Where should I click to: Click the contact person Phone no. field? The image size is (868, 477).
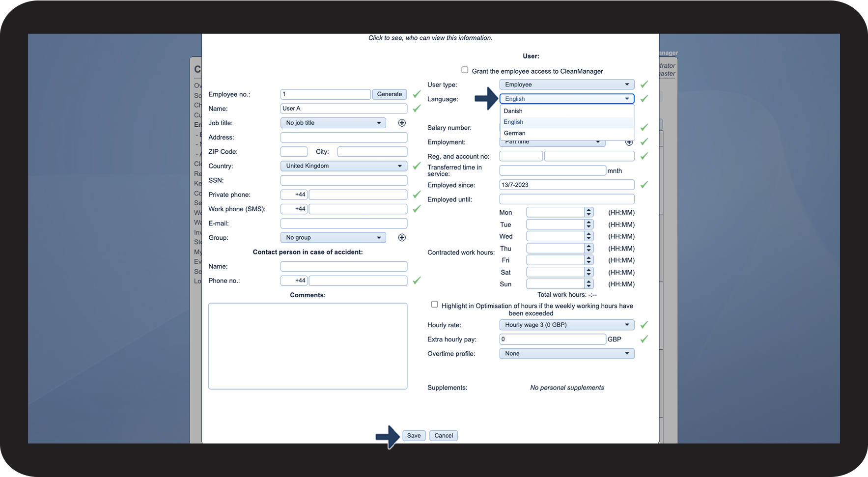(358, 281)
